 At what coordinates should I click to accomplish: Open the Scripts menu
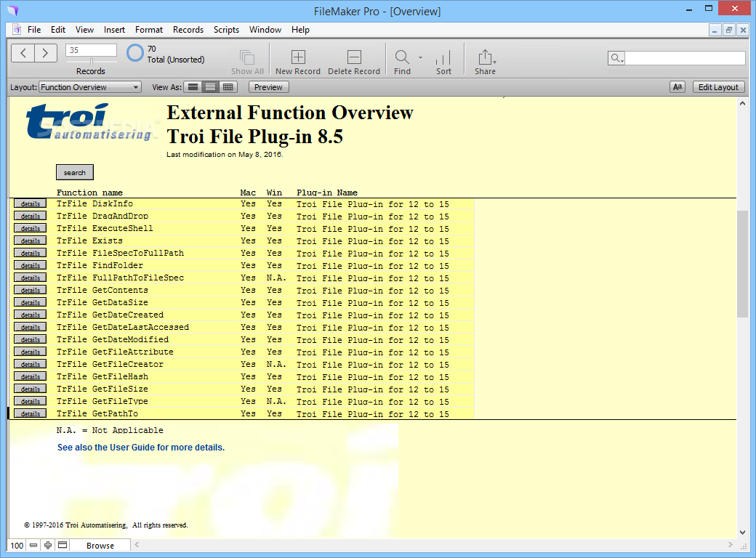[x=226, y=29]
